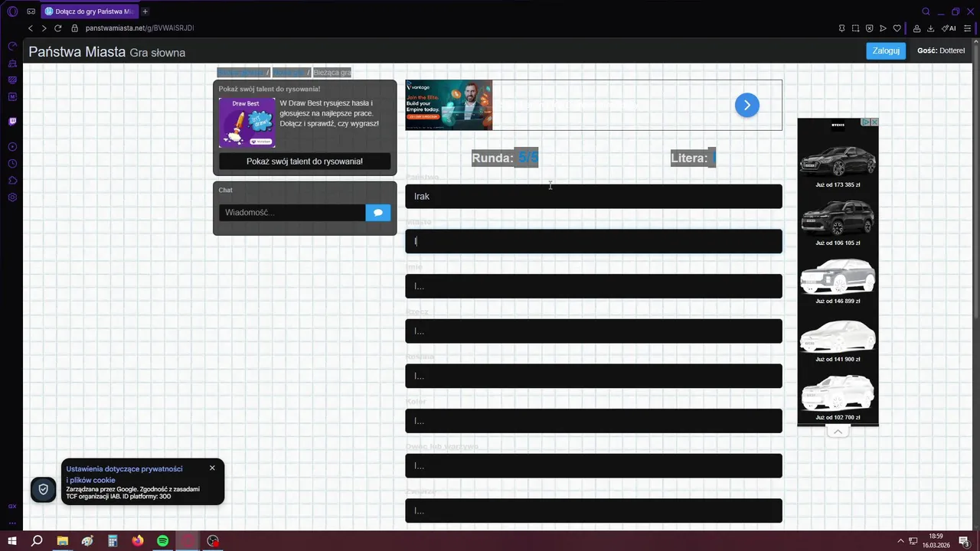
Task: Focus the Roślina answer field
Action: pos(593,376)
